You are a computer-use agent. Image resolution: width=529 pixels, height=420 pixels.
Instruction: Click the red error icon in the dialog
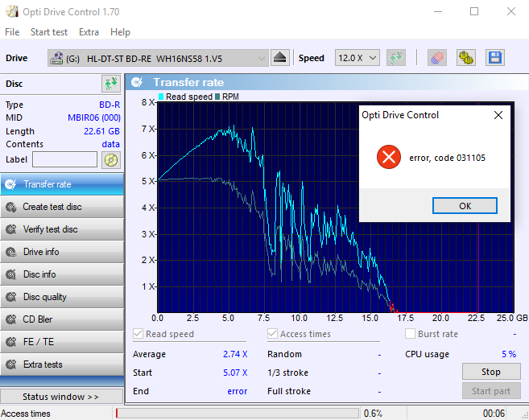click(x=389, y=157)
